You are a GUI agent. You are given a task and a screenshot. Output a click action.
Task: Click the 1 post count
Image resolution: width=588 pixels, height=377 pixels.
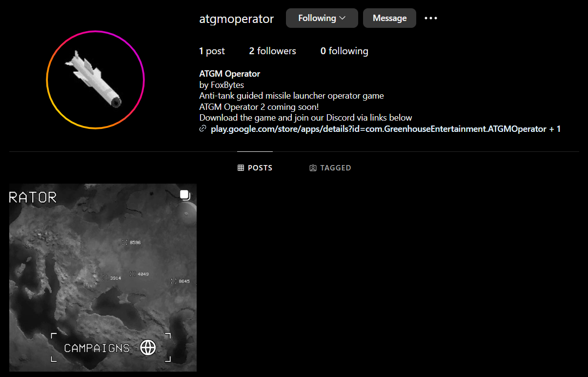point(212,51)
